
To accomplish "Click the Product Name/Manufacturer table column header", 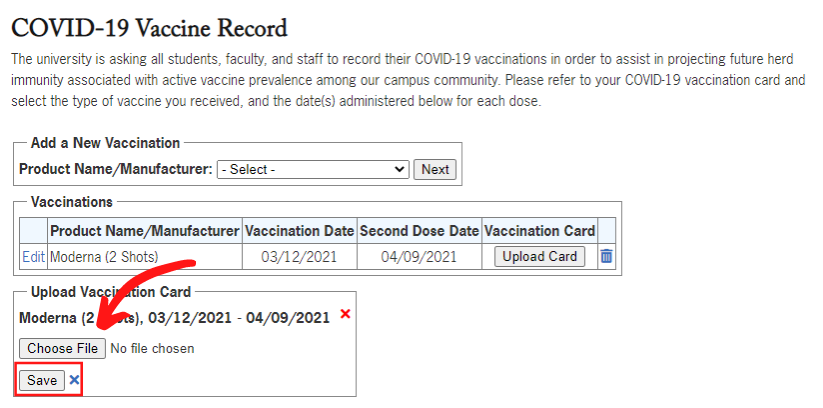I will [145, 231].
